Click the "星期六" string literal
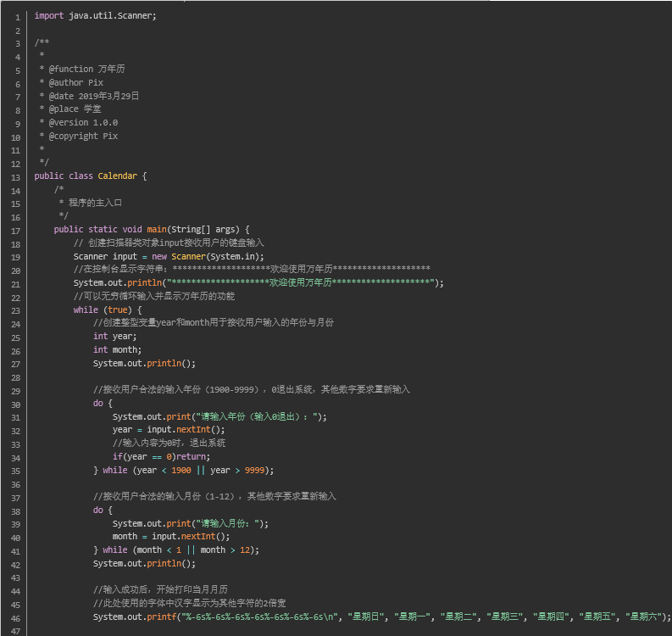The width and height of the screenshot is (672, 636). coord(643,617)
